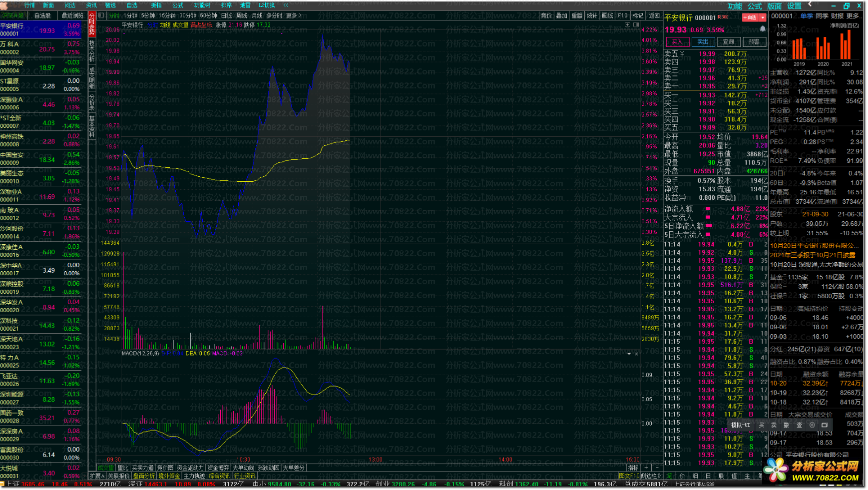Click the plus button beside 指标
The image size is (868, 490).
646,468
